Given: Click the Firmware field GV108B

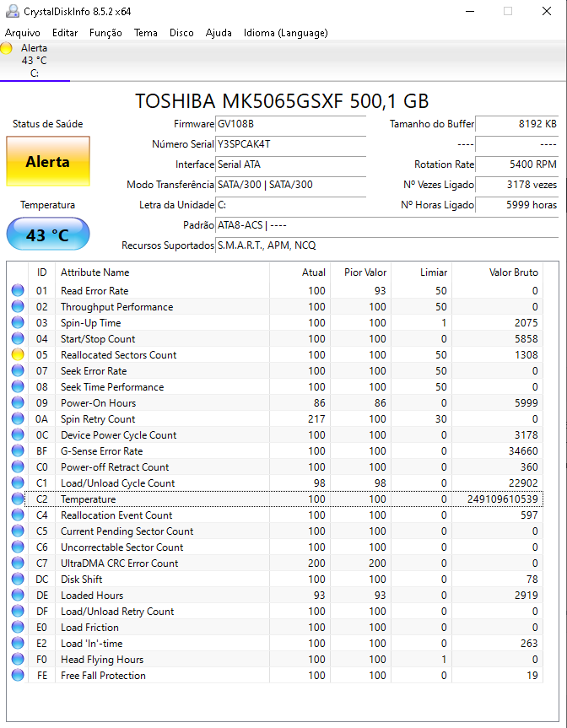Looking at the screenshot, I should 291,124.
